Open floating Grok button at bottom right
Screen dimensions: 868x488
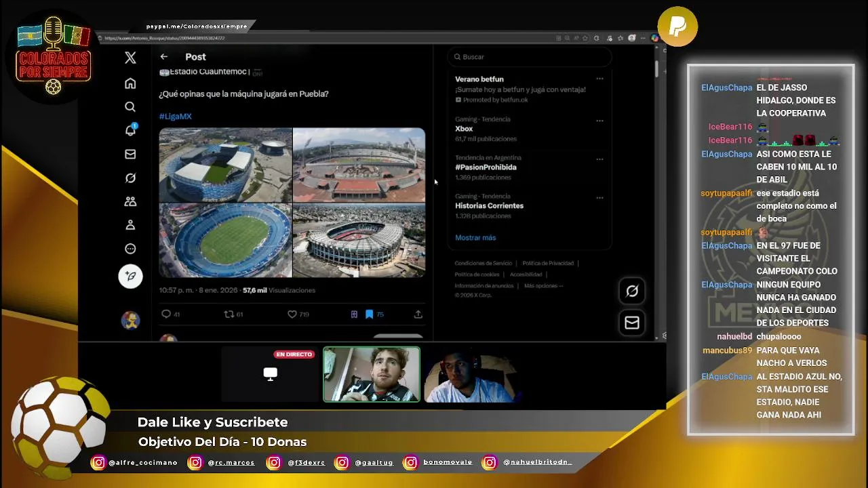click(x=632, y=291)
